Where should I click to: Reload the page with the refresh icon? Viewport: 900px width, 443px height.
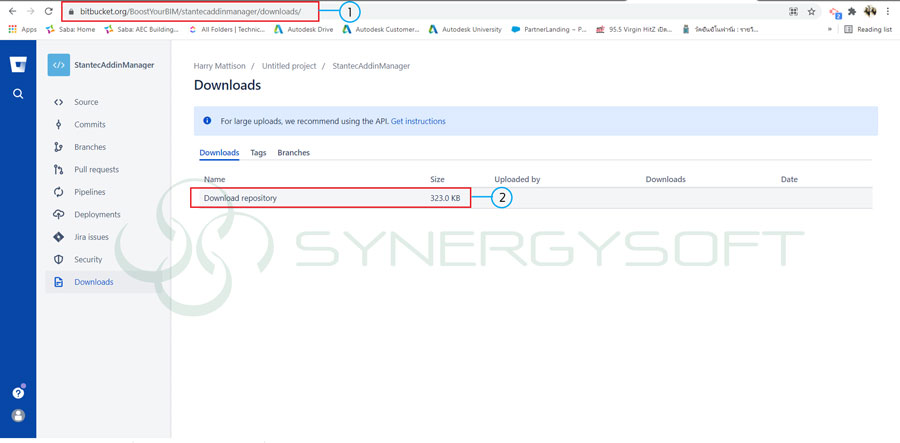click(49, 11)
